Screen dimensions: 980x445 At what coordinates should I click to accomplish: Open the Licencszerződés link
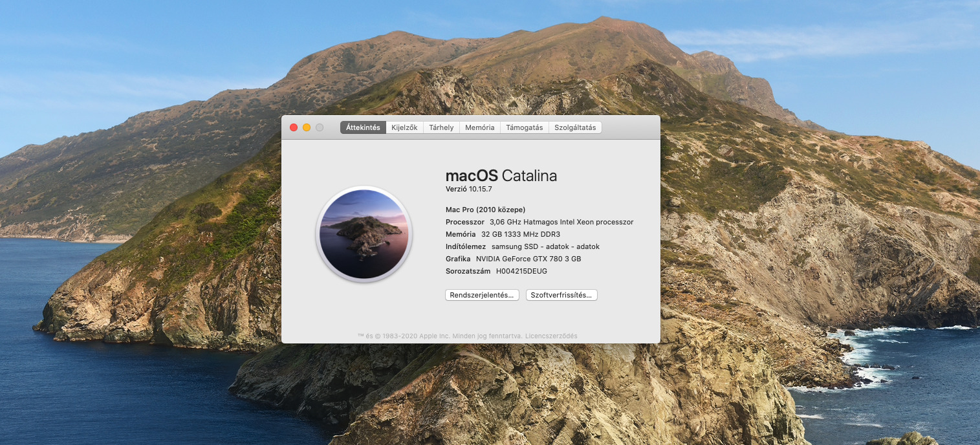[x=551, y=336]
